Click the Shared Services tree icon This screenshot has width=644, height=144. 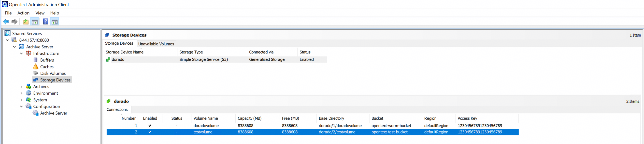point(8,33)
